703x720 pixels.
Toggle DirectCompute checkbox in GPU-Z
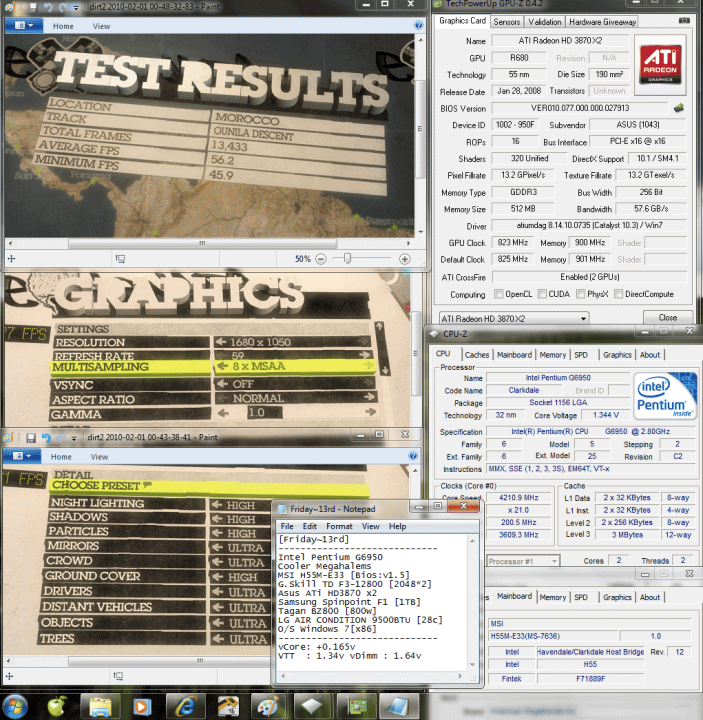pyautogui.click(x=619, y=294)
